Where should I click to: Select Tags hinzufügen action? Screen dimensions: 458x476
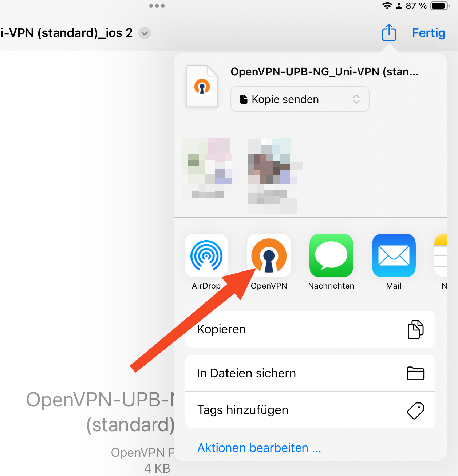click(310, 410)
